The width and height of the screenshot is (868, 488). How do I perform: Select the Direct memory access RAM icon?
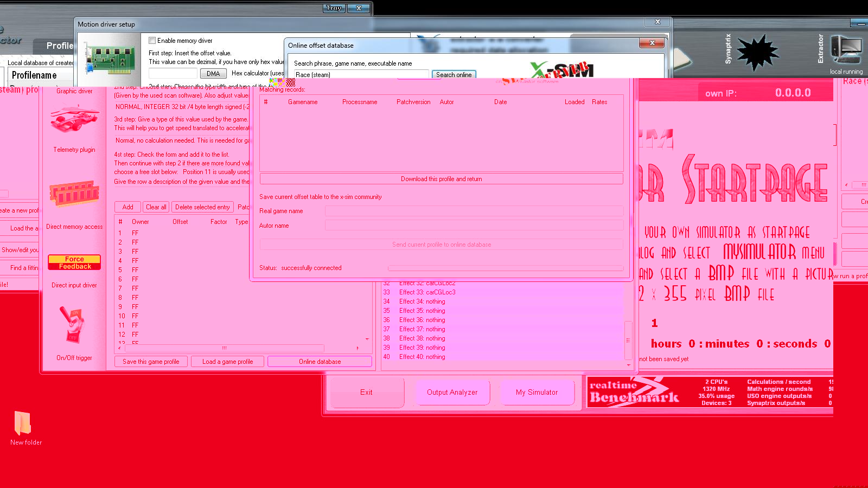(74, 194)
